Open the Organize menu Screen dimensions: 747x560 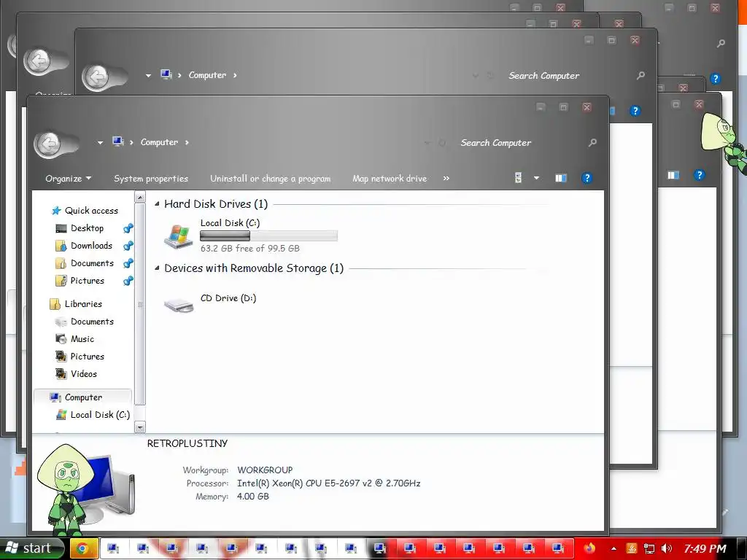(68, 179)
